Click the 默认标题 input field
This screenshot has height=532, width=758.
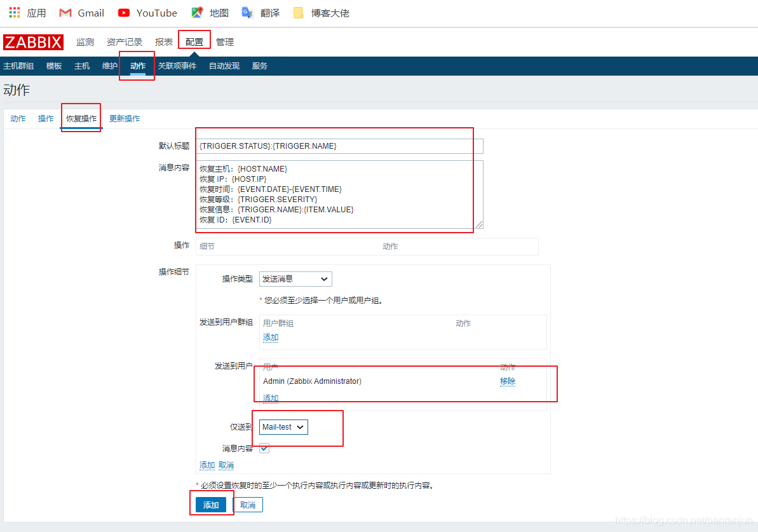(339, 146)
